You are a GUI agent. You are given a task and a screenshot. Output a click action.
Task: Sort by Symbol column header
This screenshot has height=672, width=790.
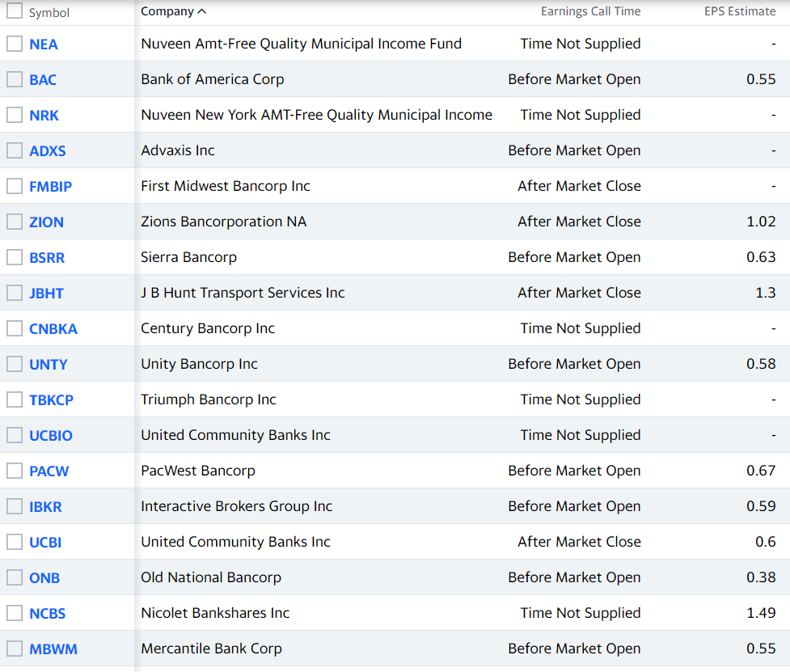click(x=49, y=13)
